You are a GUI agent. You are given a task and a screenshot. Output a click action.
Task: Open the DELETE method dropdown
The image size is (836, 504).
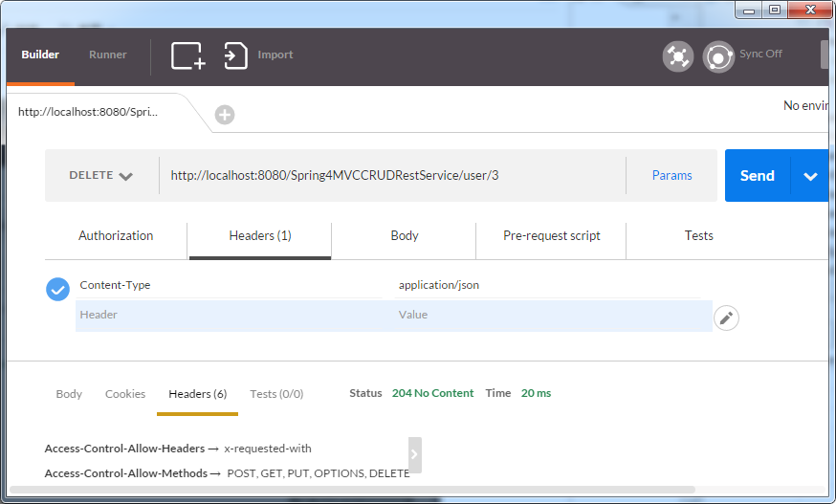[x=101, y=175]
